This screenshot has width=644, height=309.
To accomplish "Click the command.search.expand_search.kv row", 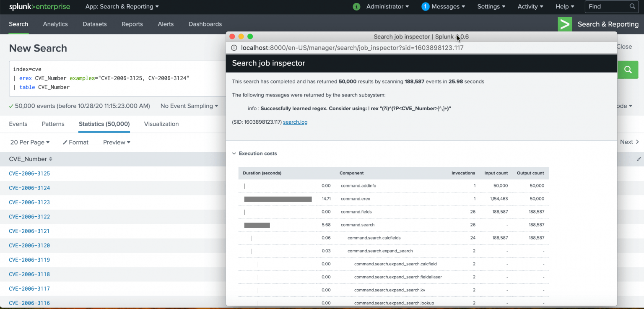I will point(394,290).
